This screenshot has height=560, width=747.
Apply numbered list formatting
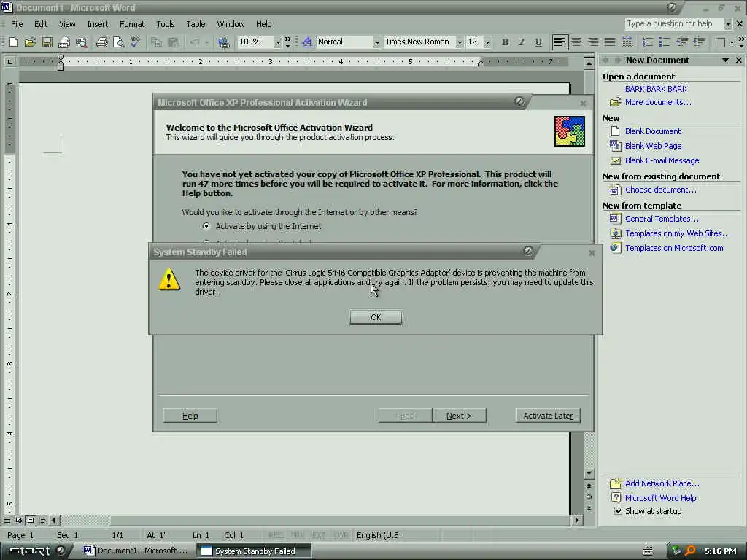648,42
